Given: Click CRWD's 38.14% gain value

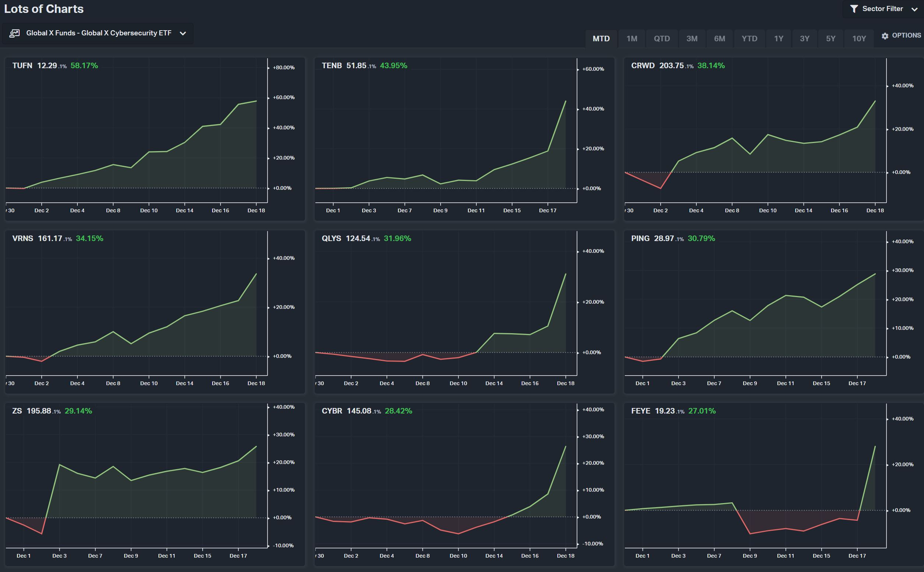Looking at the screenshot, I should tap(711, 66).
